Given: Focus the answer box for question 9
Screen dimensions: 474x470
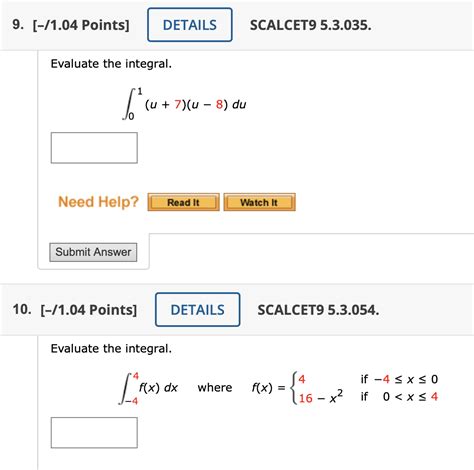Looking at the screenshot, I should 94,148.
